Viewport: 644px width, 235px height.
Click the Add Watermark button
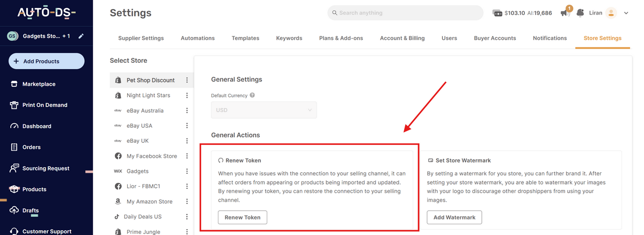455,217
